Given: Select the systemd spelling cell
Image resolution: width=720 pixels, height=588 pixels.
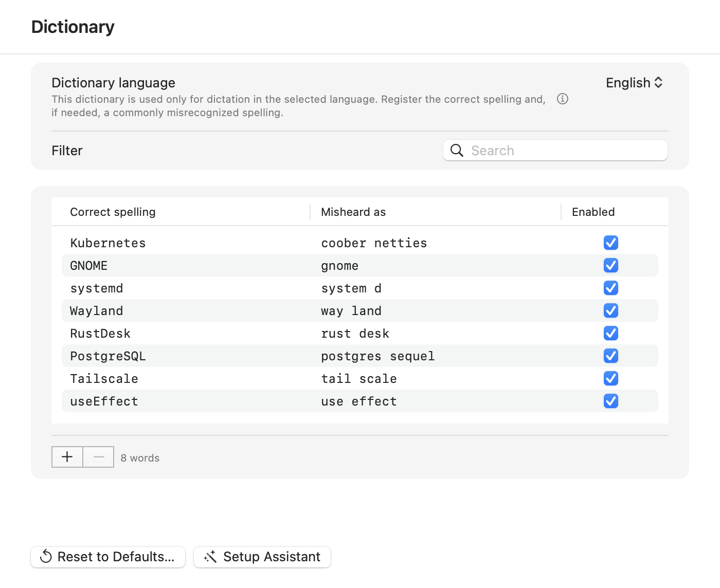Looking at the screenshot, I should (x=97, y=288).
